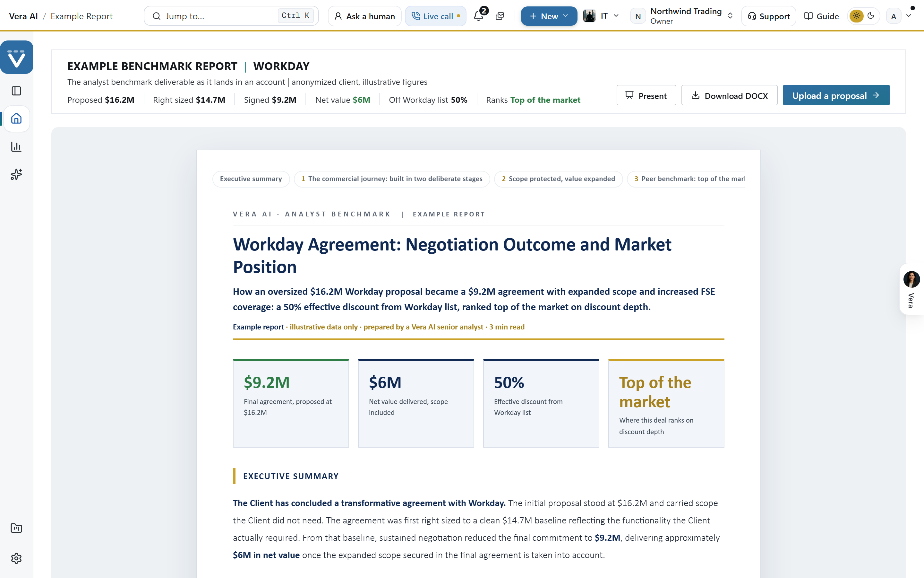Viewport: 924px width, 578px height.
Task: Click the Vera AI breadcrumb
Action: [x=23, y=16]
